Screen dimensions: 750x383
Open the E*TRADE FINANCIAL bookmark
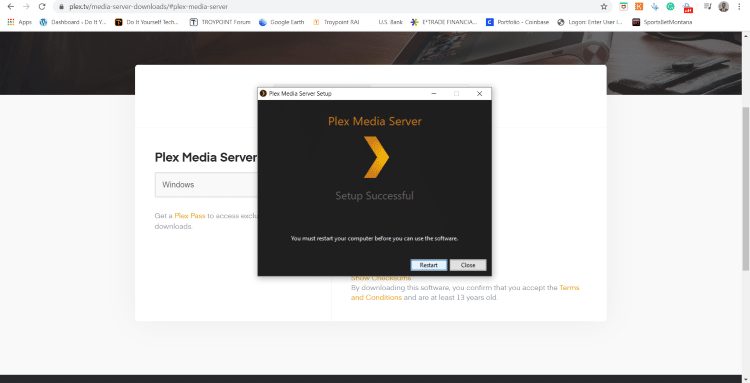(444, 22)
